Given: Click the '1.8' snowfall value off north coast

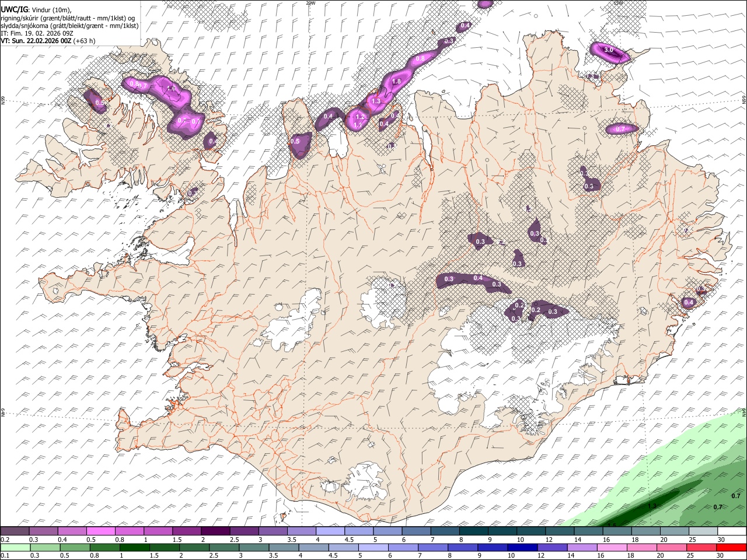Looking at the screenshot, I should coord(396,82).
